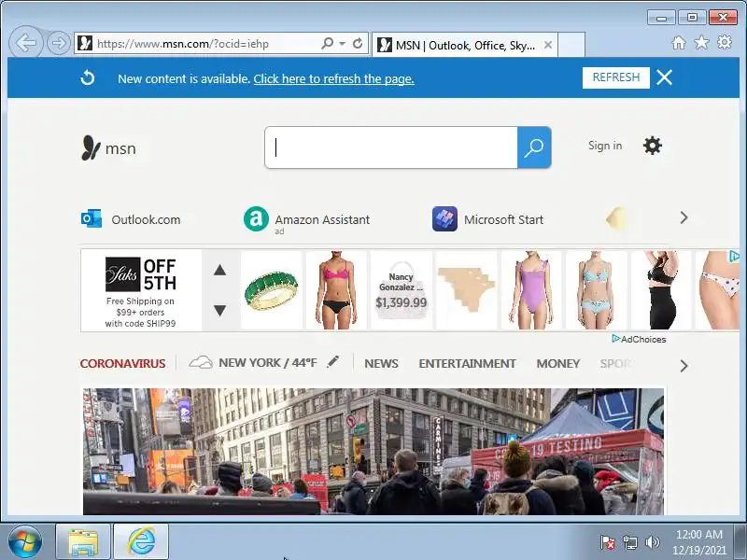Open the black high-waist shapewear product
747x560 pixels.
coord(661,290)
